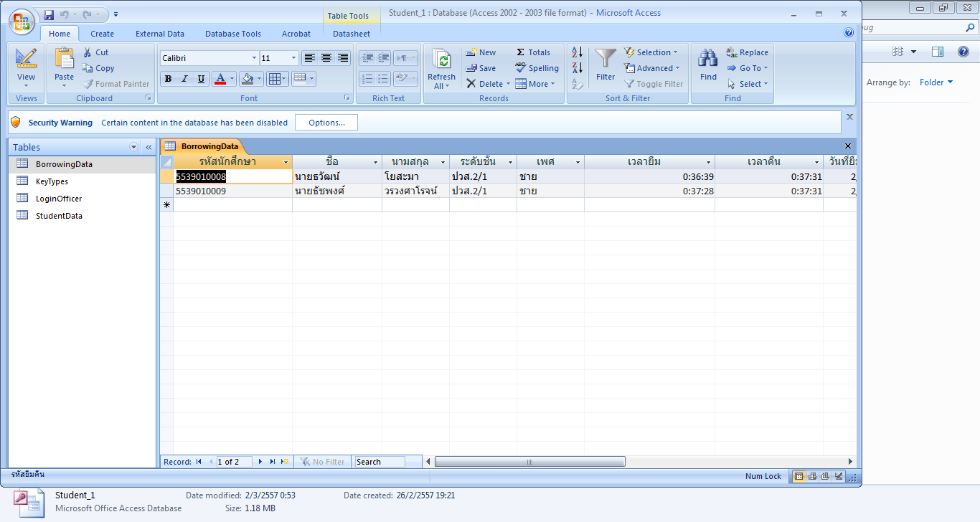
Task: Click Security Warning Options button
Action: pos(326,123)
